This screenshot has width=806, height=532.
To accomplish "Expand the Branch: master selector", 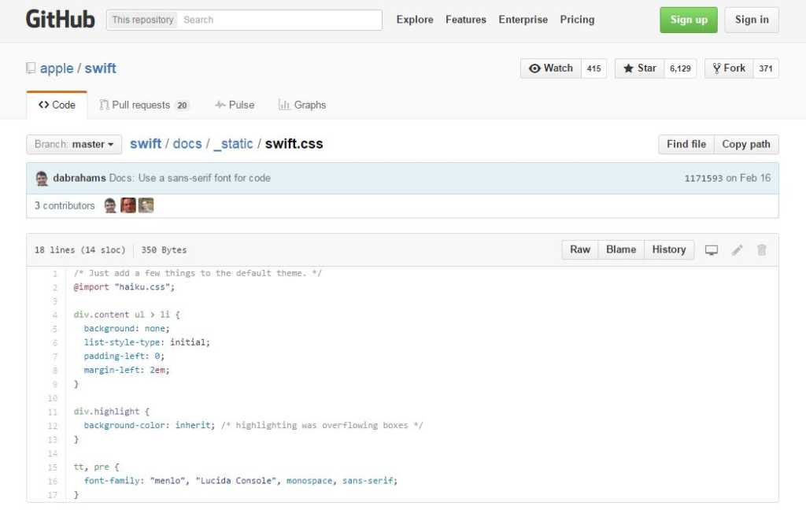I will coord(73,144).
